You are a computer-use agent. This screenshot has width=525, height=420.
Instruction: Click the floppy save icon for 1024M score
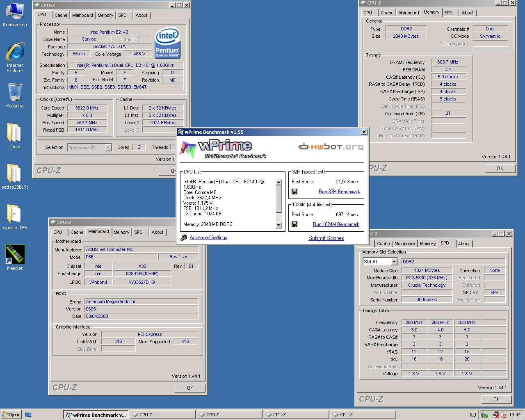tap(294, 224)
